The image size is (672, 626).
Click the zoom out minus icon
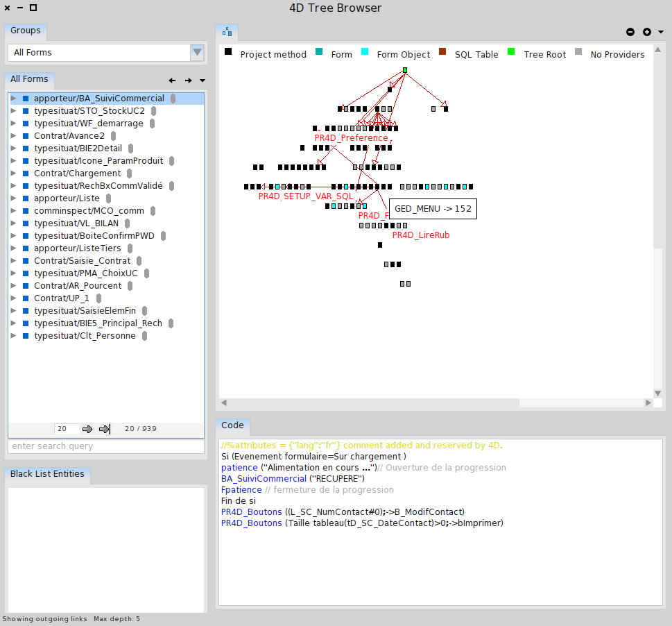[x=630, y=32]
